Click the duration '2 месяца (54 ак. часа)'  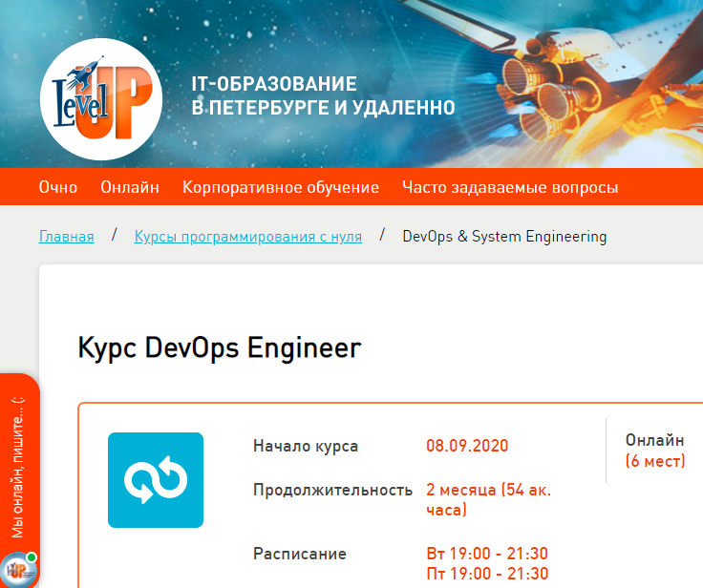[x=489, y=500]
